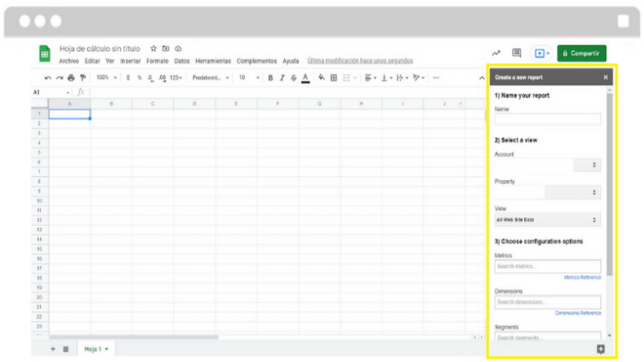Open the Datos menu
Screen dimensions: 644x362
click(x=181, y=61)
